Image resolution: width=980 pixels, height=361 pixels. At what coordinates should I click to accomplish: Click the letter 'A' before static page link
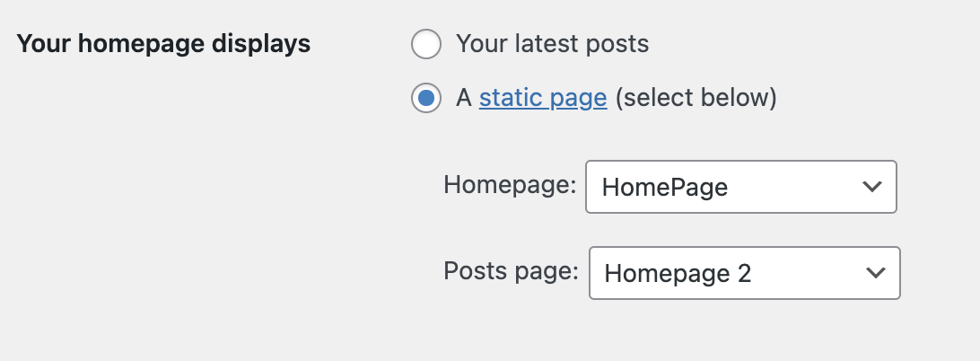click(464, 98)
